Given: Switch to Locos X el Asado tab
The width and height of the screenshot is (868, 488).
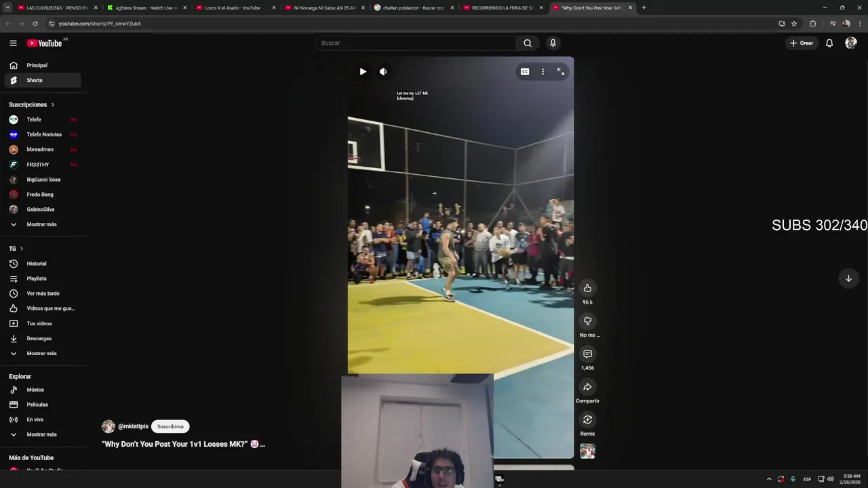Looking at the screenshot, I should (x=235, y=7).
